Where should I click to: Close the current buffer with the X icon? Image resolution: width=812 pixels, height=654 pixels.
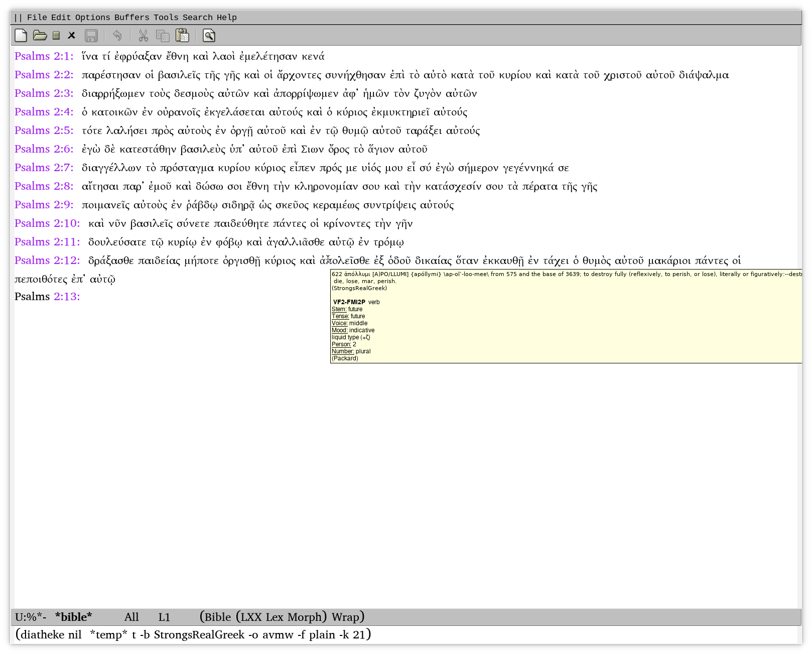[72, 36]
